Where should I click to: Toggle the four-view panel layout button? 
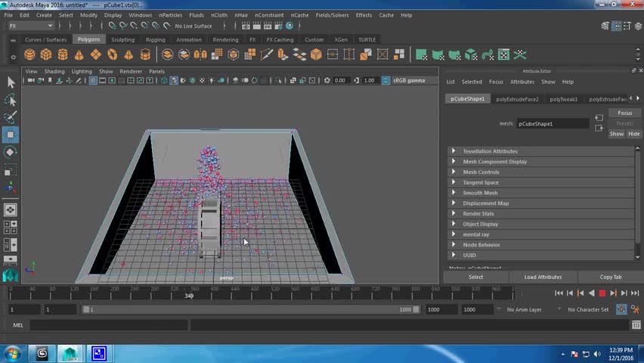tap(11, 227)
